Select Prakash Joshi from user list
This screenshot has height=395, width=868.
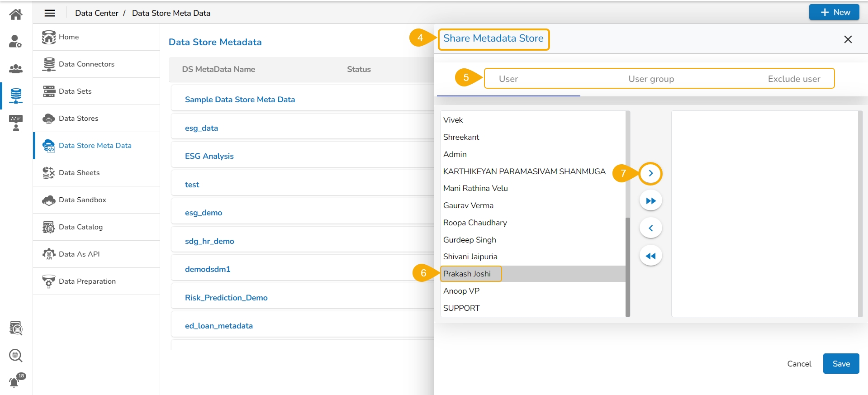point(467,274)
